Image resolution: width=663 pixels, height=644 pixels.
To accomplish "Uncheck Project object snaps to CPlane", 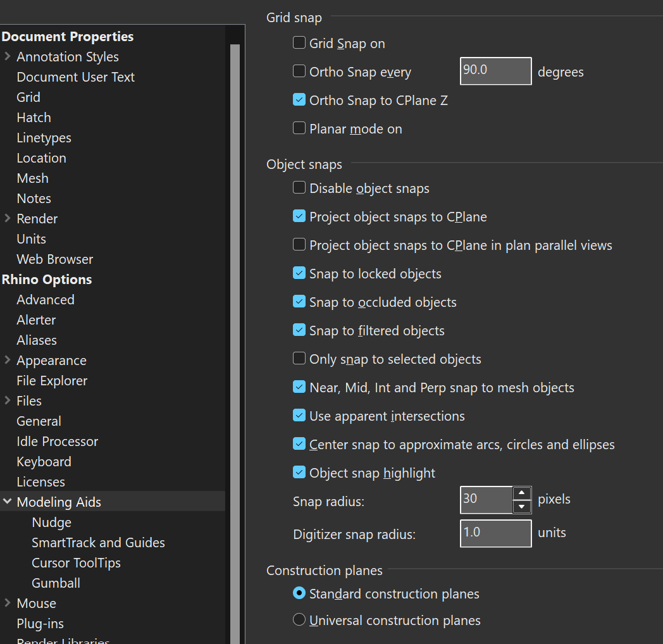I will coord(299,216).
